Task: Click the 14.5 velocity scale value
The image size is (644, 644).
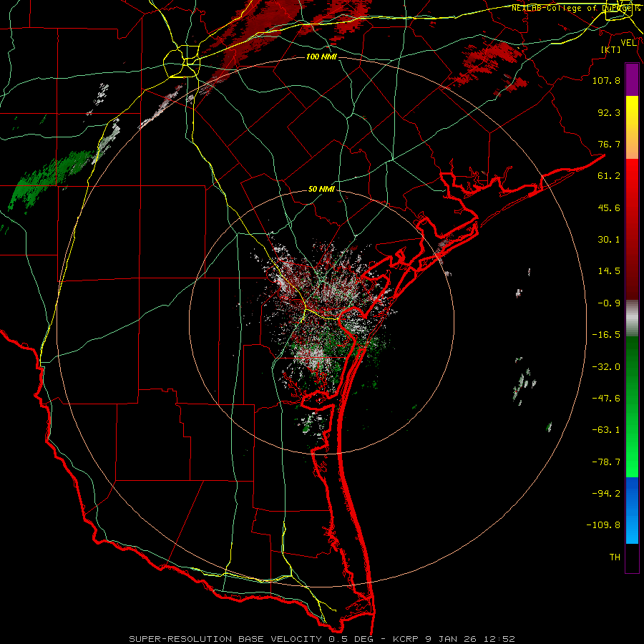Action: coord(609,271)
